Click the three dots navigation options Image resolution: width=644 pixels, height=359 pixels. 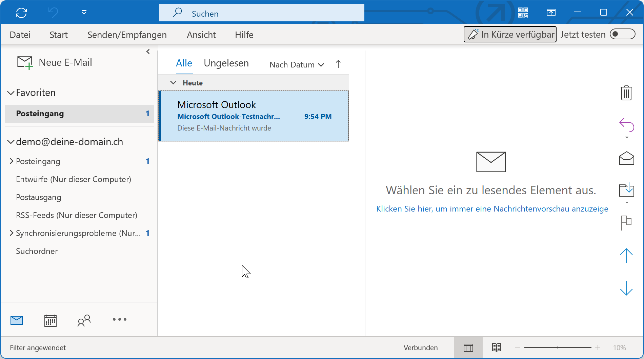point(120,319)
